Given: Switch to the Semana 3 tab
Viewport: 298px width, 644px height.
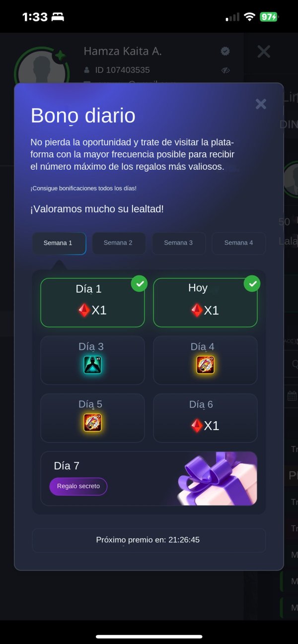Looking at the screenshot, I should coord(178,243).
